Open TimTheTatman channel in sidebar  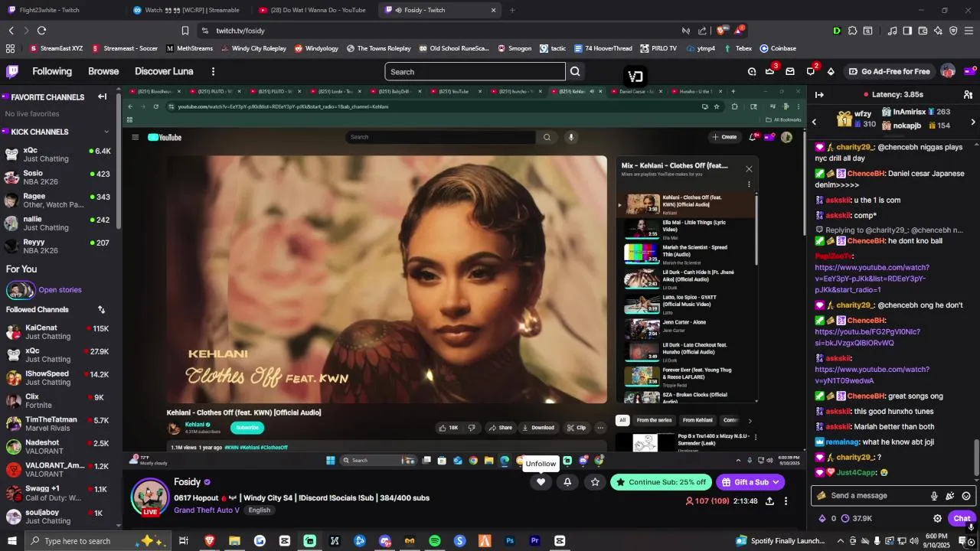pos(57,424)
